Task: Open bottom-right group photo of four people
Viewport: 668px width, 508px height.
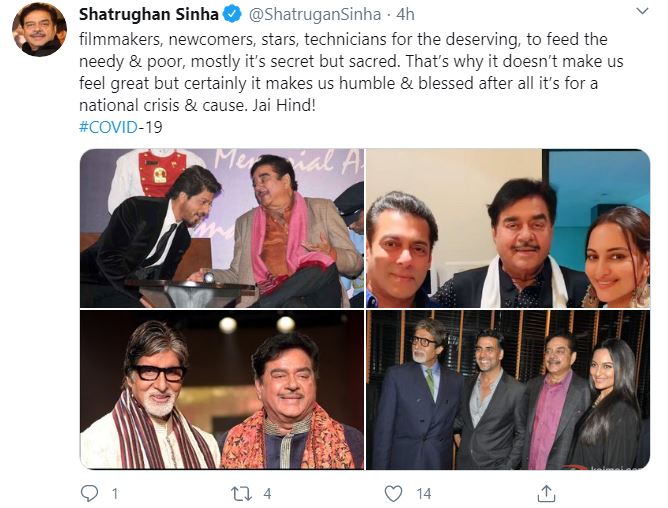Action: tap(508, 390)
